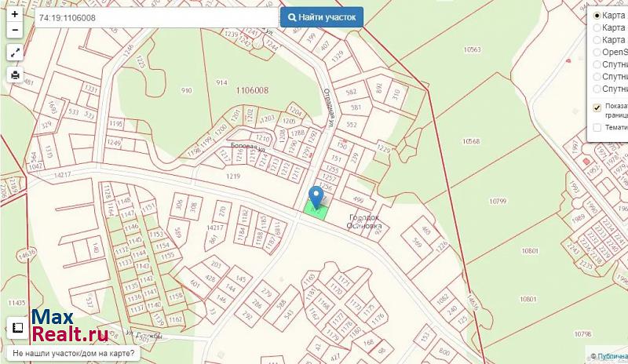Viewport: 628px width, 364px height.
Task: Zoom out with the minus button
Action: 15,30
